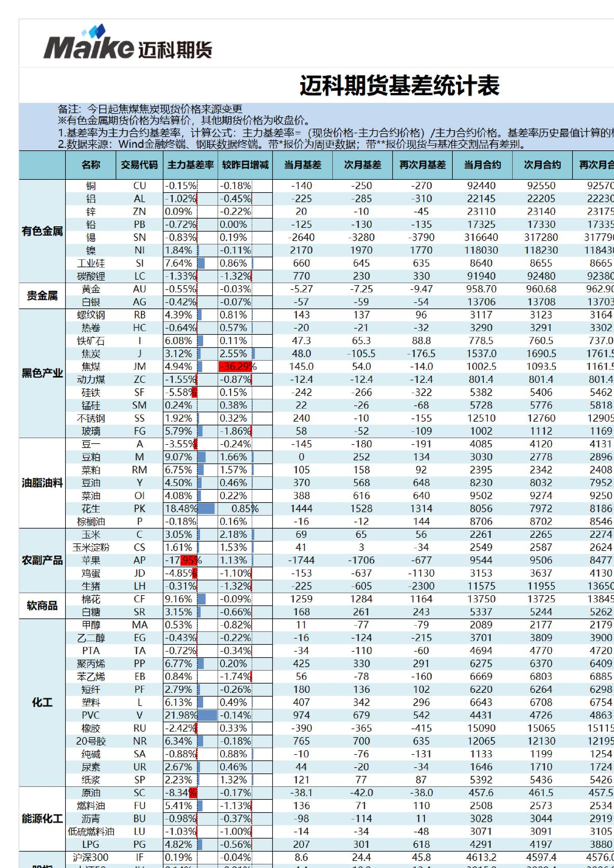Select 316640 当月合约 value for 锡
Screen dimensions: 614x868
coord(482,238)
